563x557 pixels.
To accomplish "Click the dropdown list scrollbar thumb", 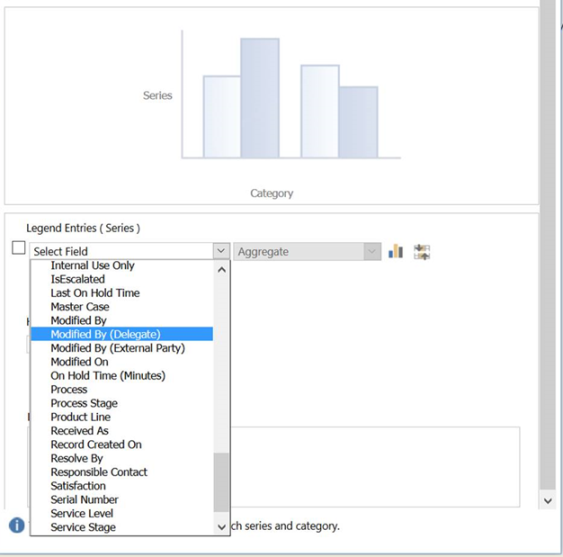I will coord(221,482).
